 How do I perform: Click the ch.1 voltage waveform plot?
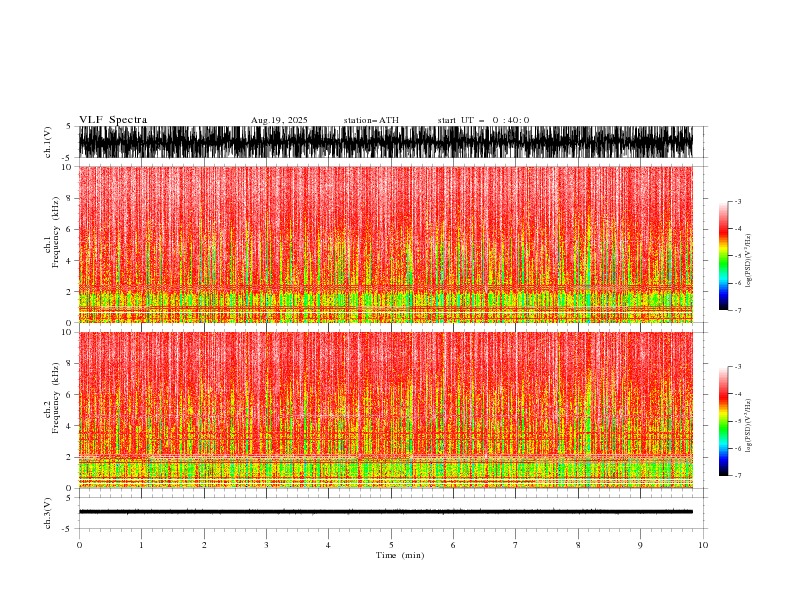[385, 142]
